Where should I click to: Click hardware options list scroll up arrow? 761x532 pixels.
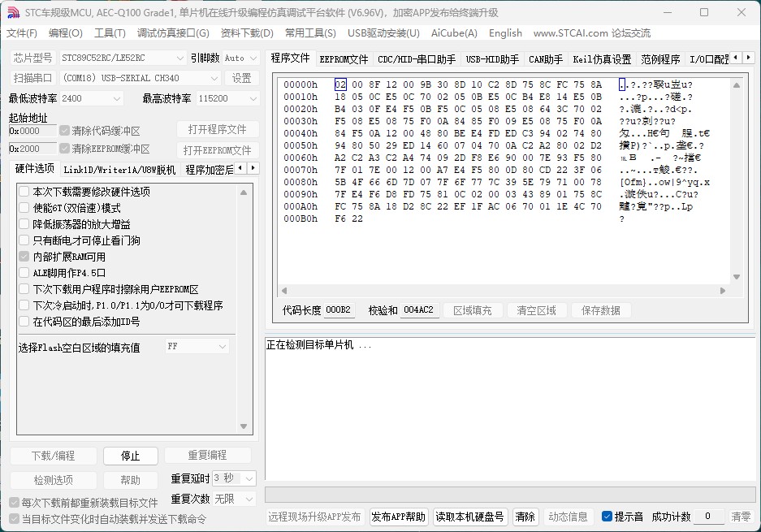[x=244, y=192]
